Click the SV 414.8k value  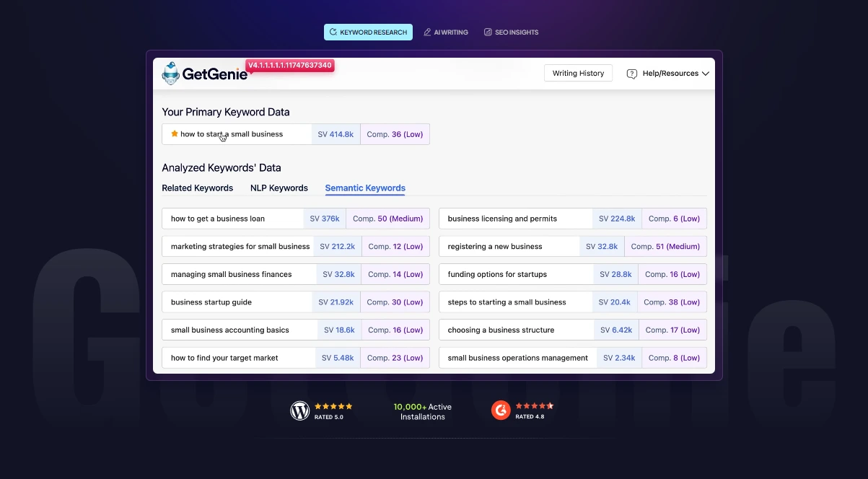click(x=336, y=134)
